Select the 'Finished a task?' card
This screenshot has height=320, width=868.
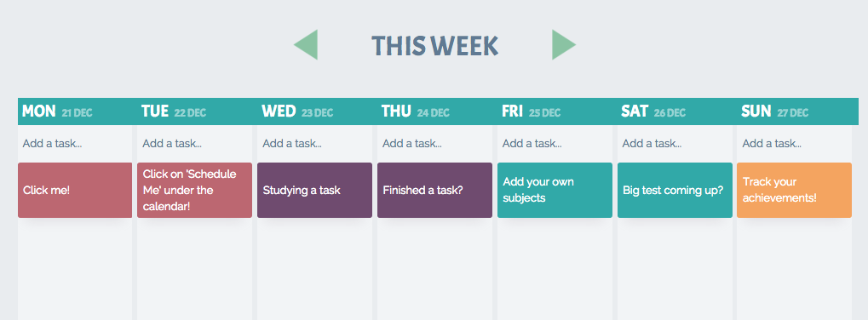coord(434,190)
